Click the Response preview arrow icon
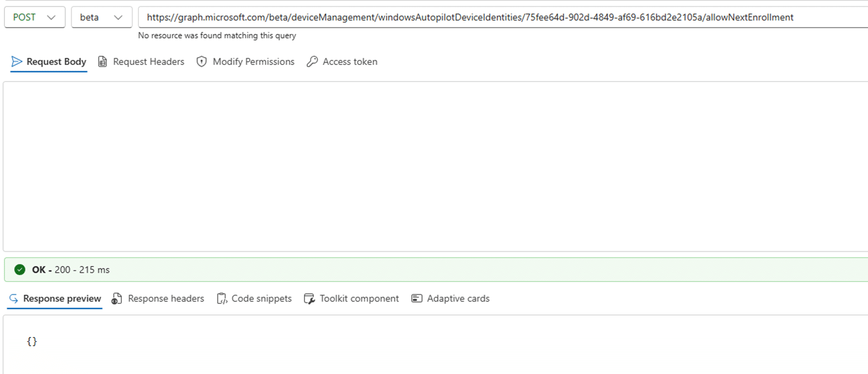868x374 pixels. click(x=13, y=298)
